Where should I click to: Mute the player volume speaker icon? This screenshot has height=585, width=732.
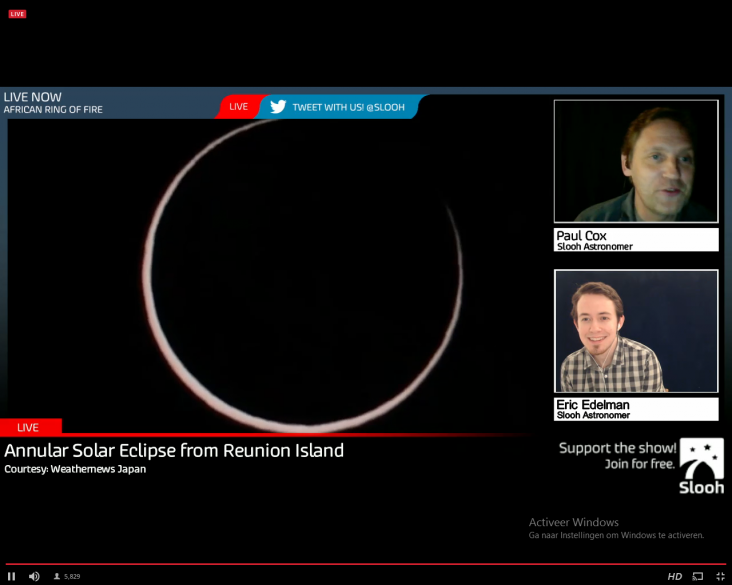pyautogui.click(x=34, y=576)
